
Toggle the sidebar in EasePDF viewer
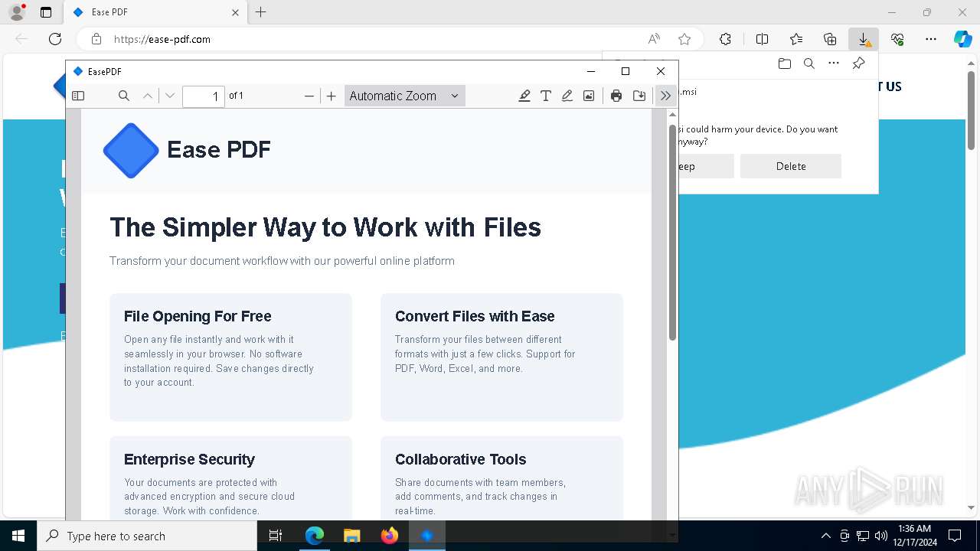(78, 96)
